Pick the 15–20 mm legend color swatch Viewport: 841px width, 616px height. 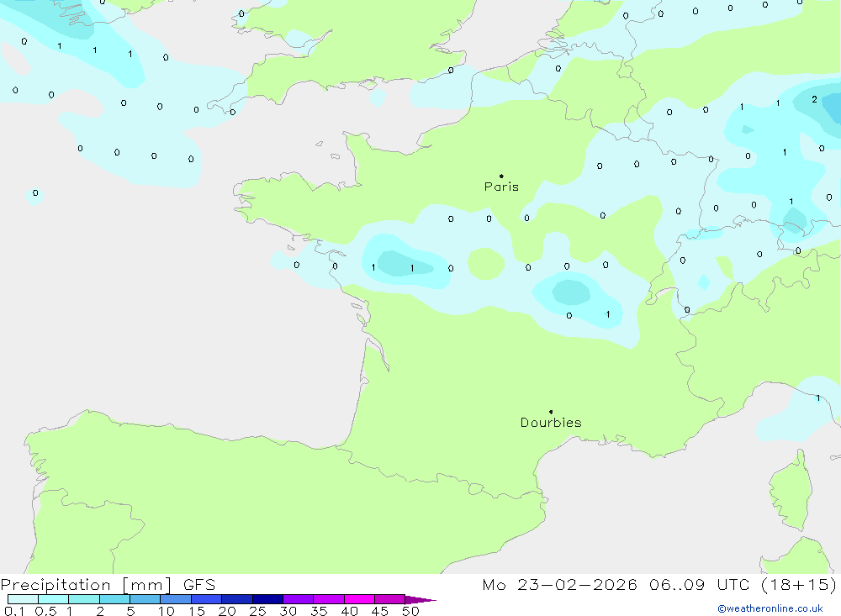(x=207, y=599)
